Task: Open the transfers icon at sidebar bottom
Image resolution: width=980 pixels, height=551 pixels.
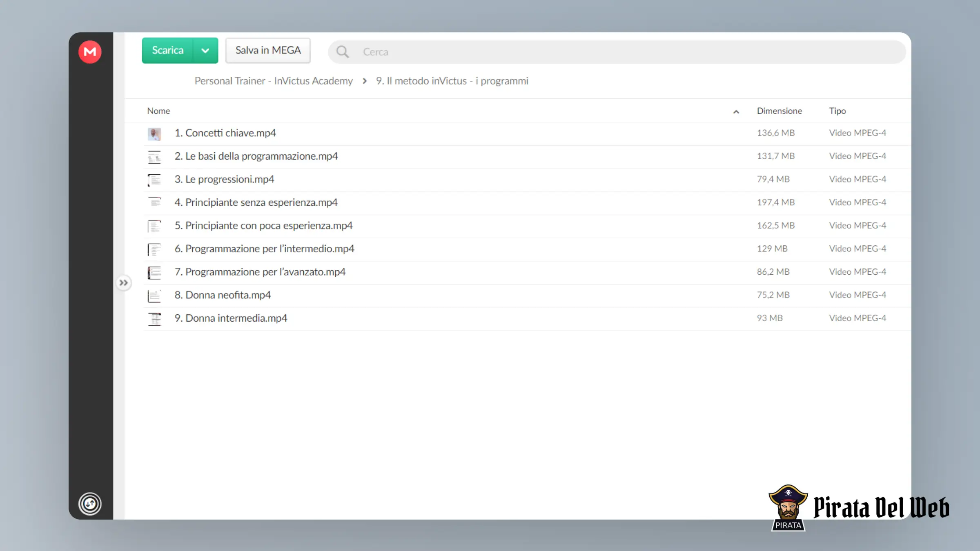Action: click(90, 504)
